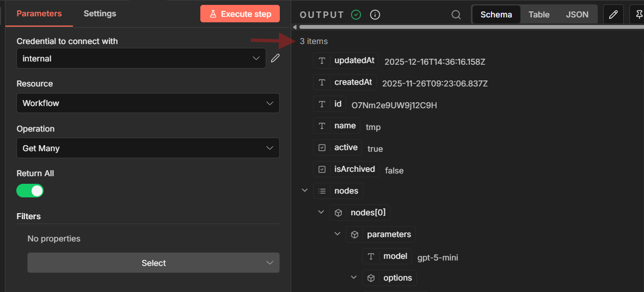
Task: Click the search icon in output panel
Action: click(456, 15)
